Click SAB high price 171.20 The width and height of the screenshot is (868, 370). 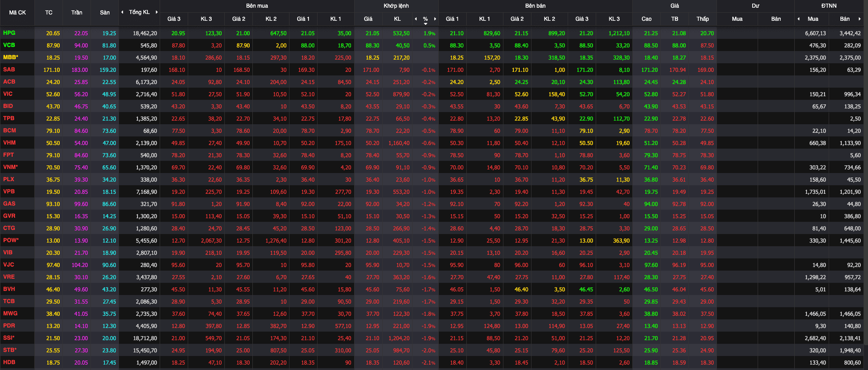650,70
